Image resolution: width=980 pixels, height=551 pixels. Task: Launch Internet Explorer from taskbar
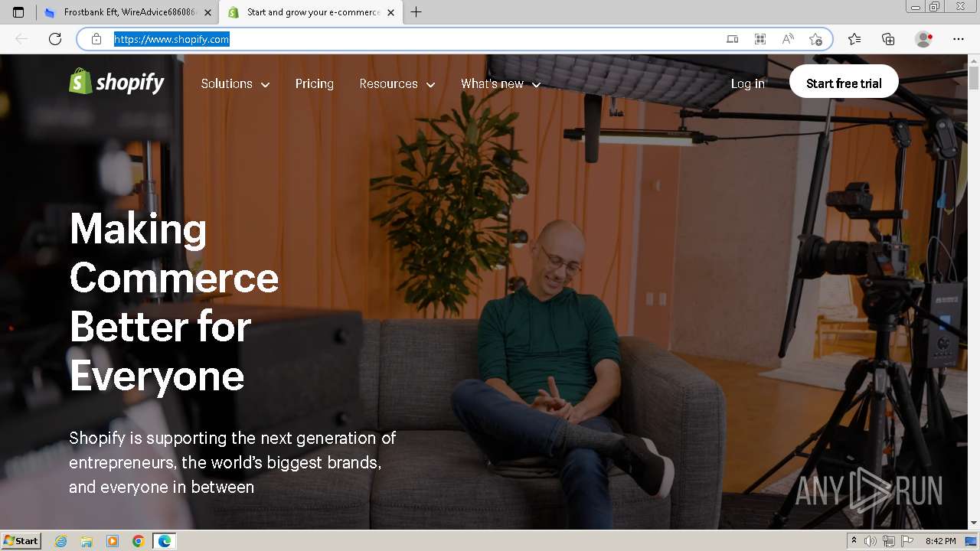pyautogui.click(x=61, y=541)
